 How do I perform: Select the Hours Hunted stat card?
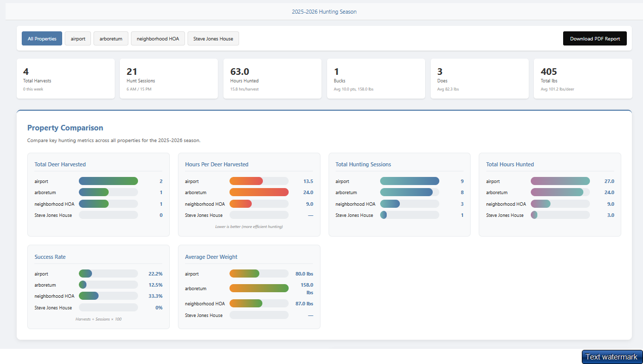coord(272,78)
